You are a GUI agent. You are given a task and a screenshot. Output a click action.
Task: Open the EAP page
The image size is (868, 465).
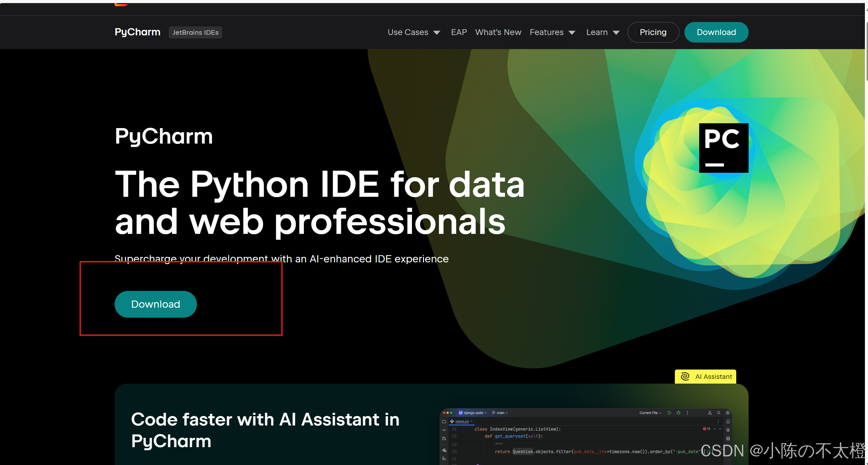[459, 32]
